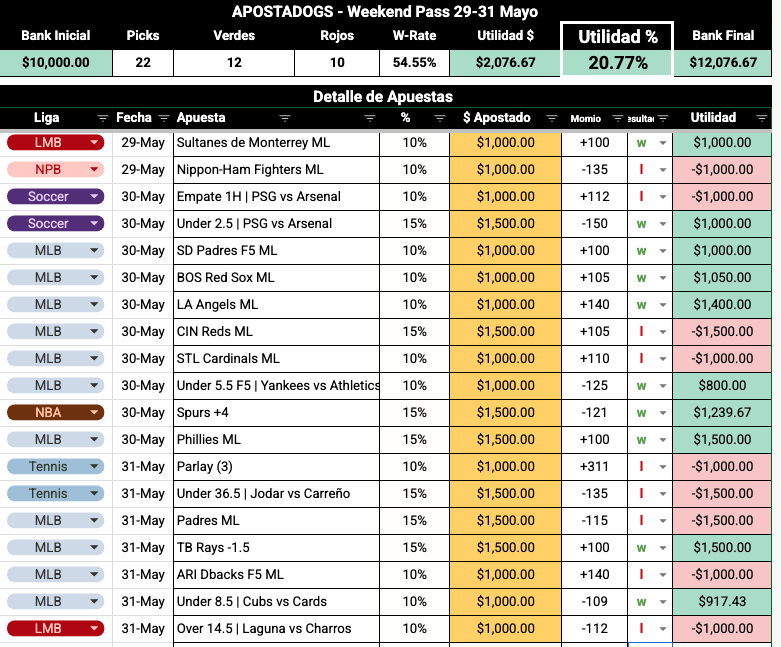
Task: Select the BOS Red Sox ML bet cell
Action: click(276, 277)
